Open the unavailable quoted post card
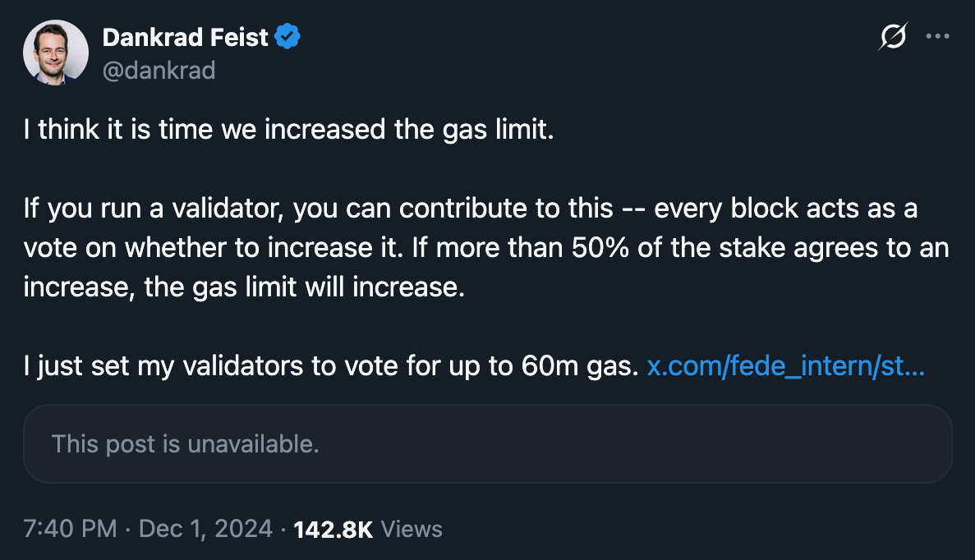 tap(488, 443)
